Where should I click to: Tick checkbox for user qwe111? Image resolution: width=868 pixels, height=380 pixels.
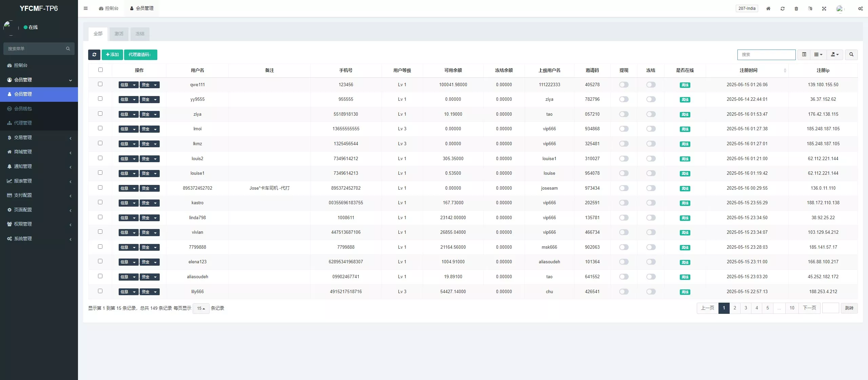tap(100, 84)
